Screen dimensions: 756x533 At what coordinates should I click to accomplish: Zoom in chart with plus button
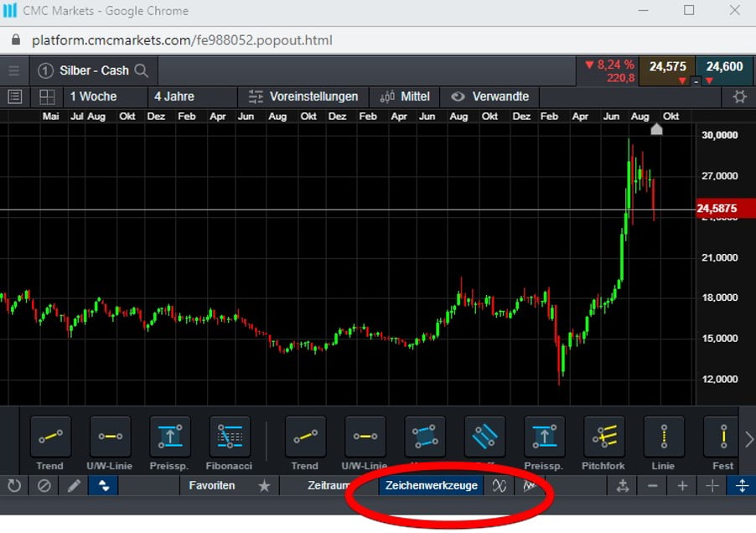tap(682, 486)
